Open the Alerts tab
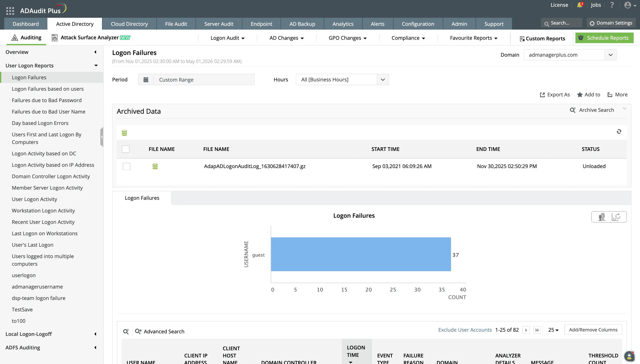Image resolution: width=640 pixels, height=364 pixels. (x=377, y=24)
